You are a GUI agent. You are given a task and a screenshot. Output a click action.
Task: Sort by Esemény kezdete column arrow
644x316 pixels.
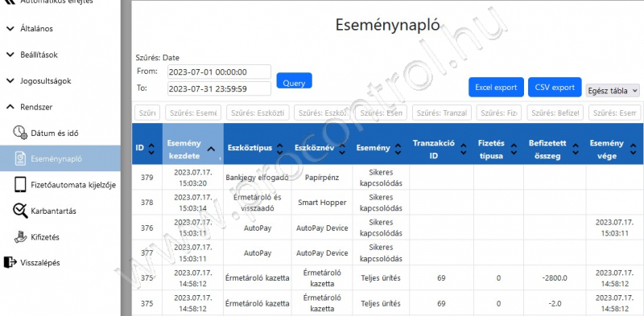pyautogui.click(x=211, y=149)
